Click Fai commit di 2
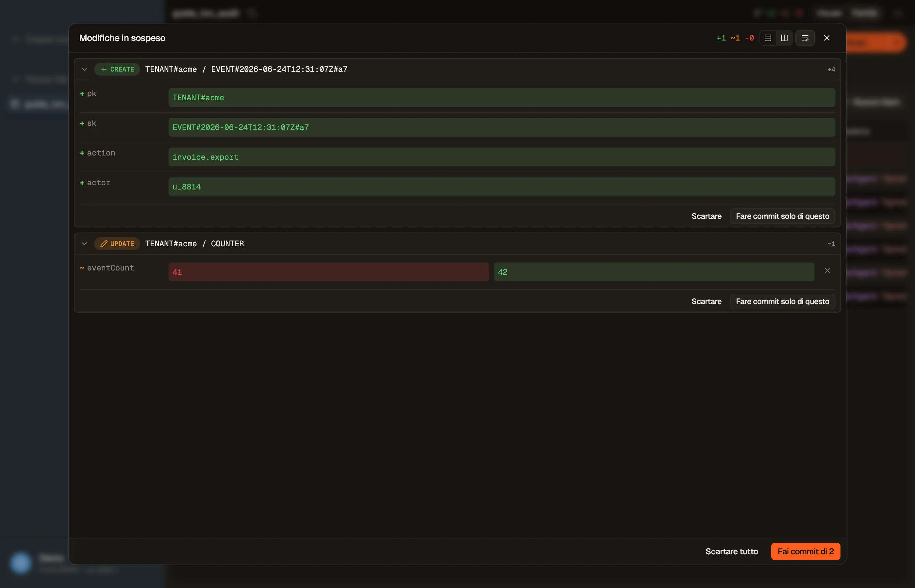The height and width of the screenshot is (588, 915). [x=806, y=551]
